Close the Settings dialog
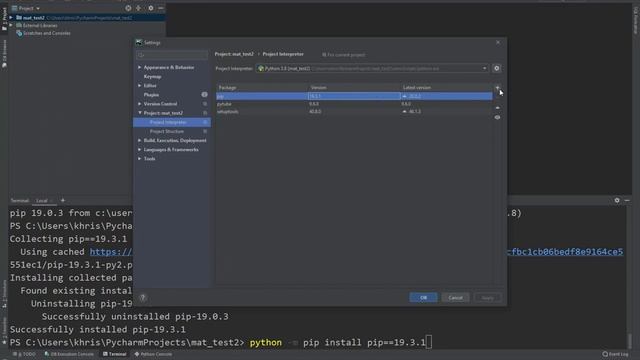 (x=498, y=42)
